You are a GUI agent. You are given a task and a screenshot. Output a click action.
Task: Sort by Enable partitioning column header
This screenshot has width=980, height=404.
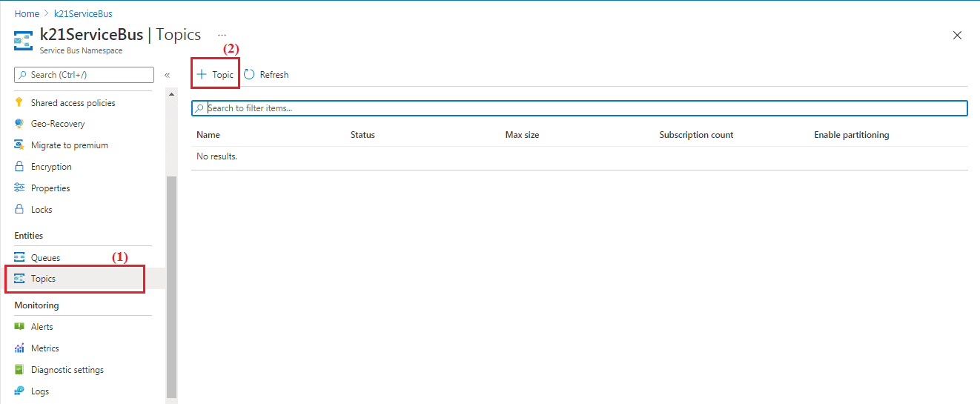pos(851,135)
